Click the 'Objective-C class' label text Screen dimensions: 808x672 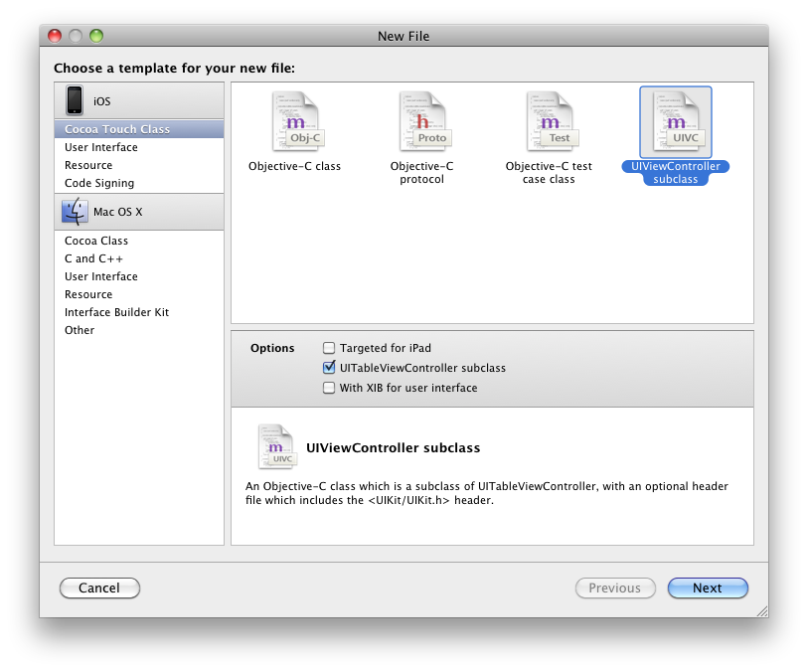(x=295, y=166)
